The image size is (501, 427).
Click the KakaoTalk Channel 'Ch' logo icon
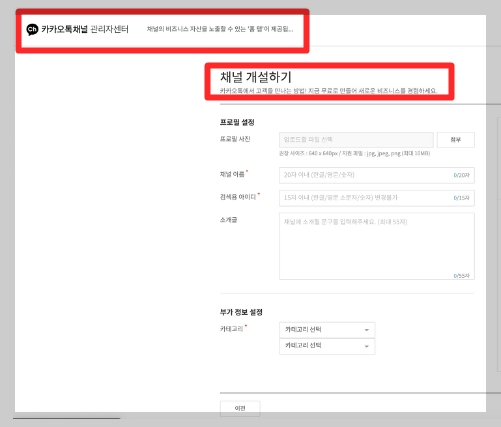[32, 29]
